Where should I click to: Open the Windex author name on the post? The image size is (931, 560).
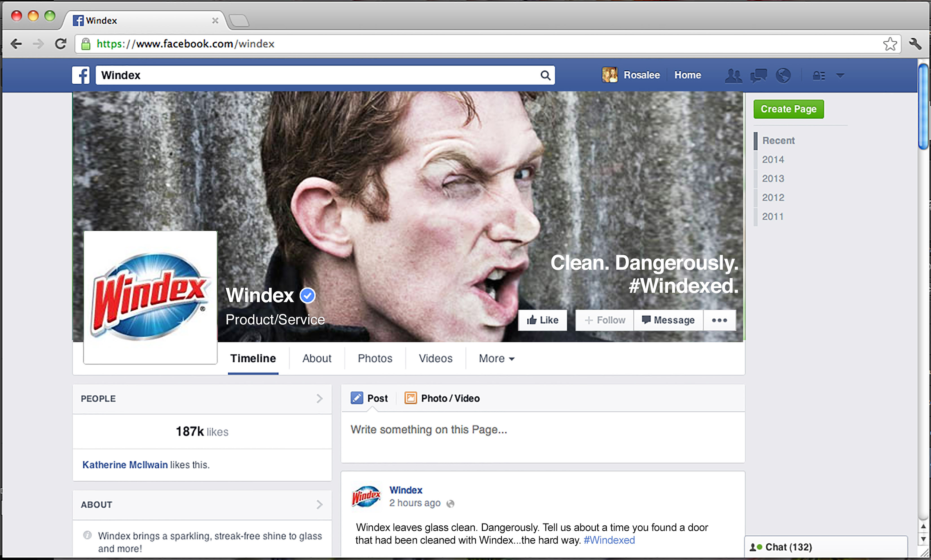(x=406, y=490)
